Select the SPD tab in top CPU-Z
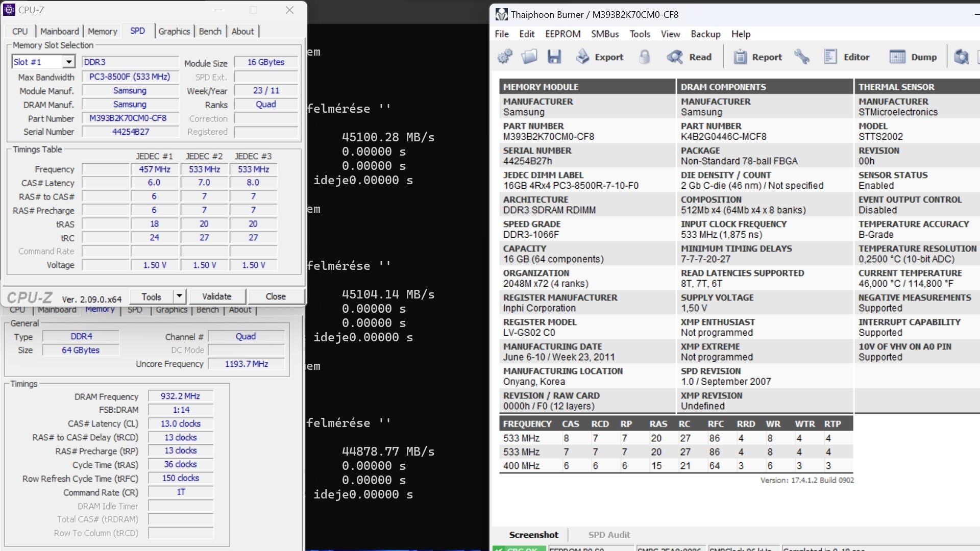Image resolution: width=980 pixels, height=551 pixels. click(137, 31)
